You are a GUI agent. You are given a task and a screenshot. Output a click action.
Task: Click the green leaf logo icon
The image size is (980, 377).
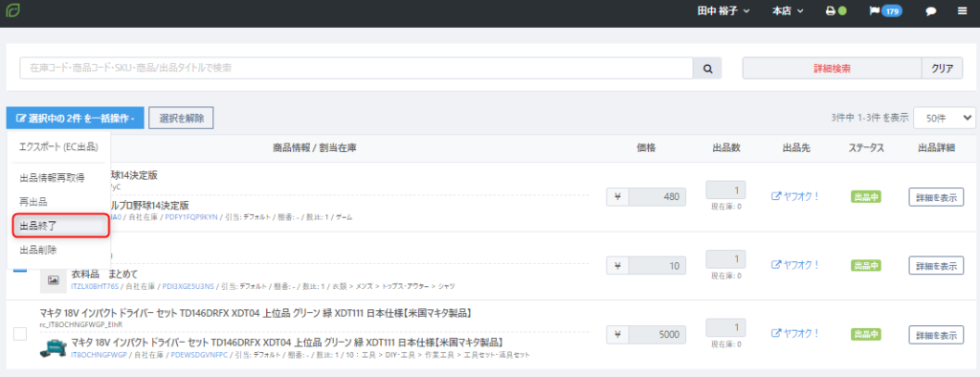[11, 11]
